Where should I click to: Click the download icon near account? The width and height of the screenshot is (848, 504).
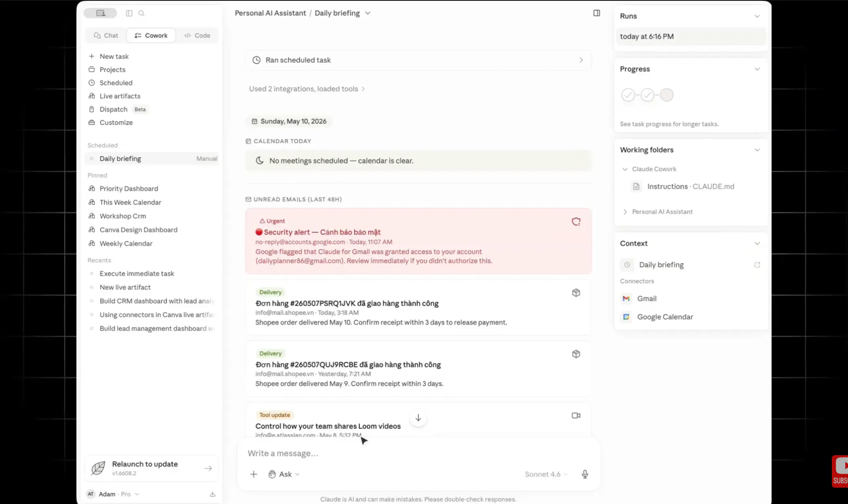[213, 494]
